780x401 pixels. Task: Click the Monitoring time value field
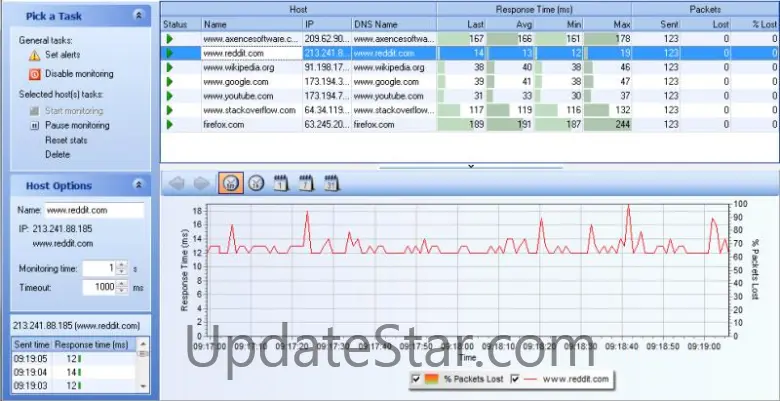(99, 268)
